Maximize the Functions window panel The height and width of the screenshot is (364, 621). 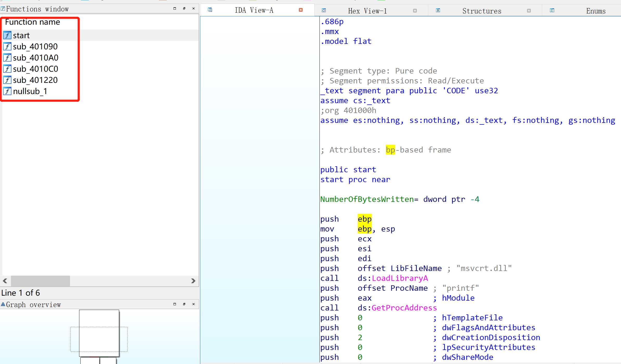tap(175, 9)
